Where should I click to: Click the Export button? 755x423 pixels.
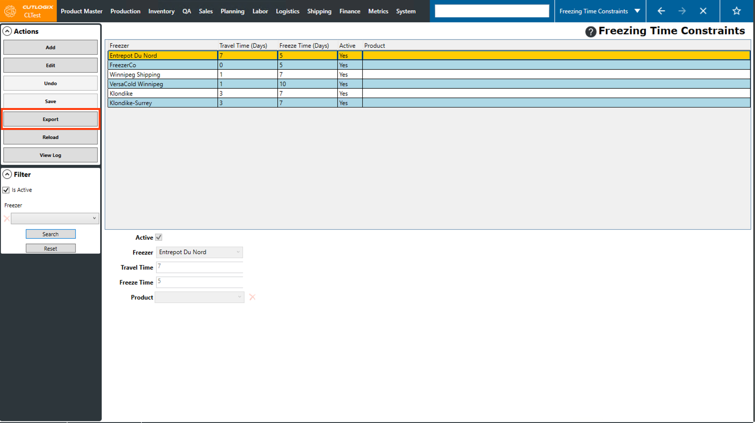pyautogui.click(x=50, y=119)
